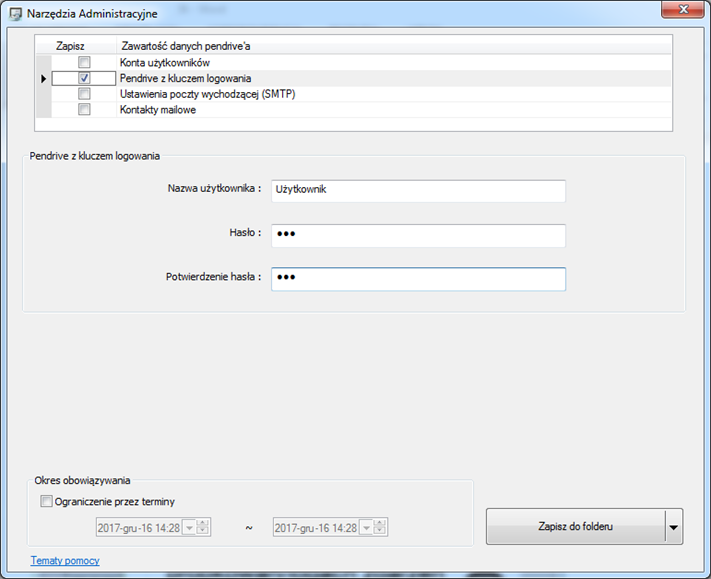This screenshot has height=579, width=711.
Task: Open the Tematy pomocy help link
Action: 65,560
